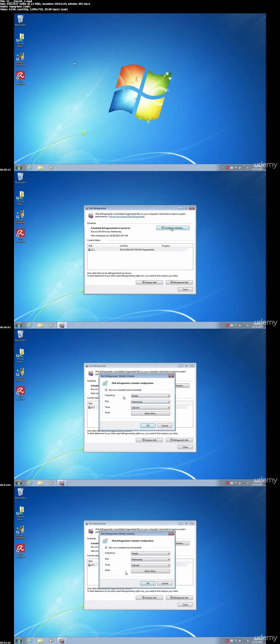Confirm with OK in the 00:01:24 frame
Image resolution: width=280 pixels, height=644 pixels.
(148, 584)
